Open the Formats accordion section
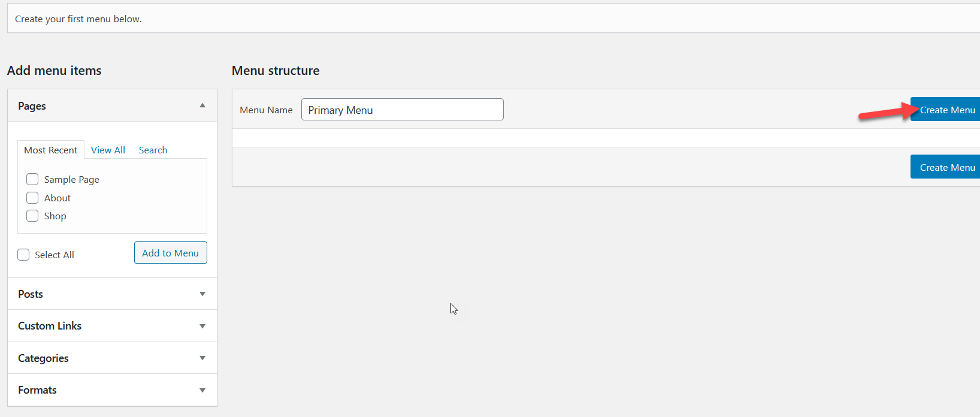The image size is (980, 417). 112,390
